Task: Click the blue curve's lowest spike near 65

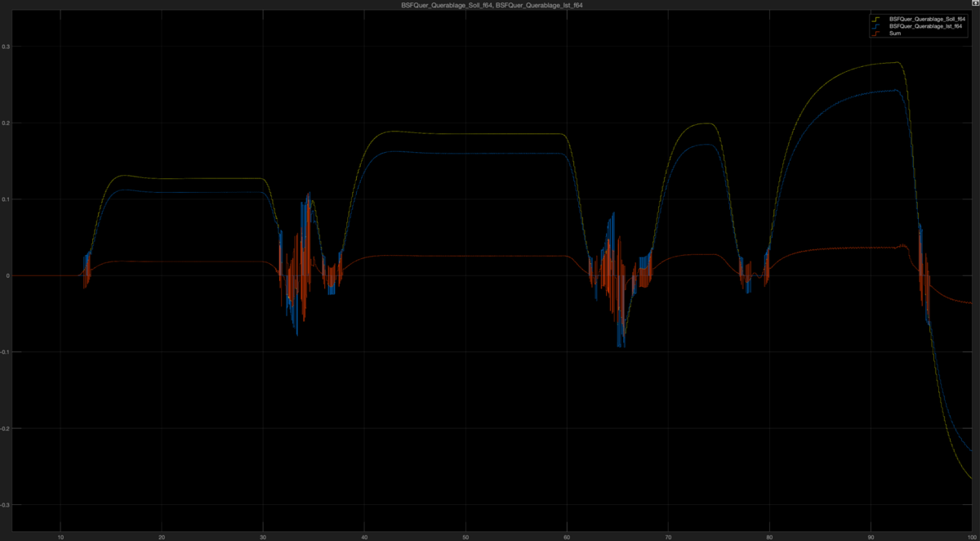Action: [622, 347]
